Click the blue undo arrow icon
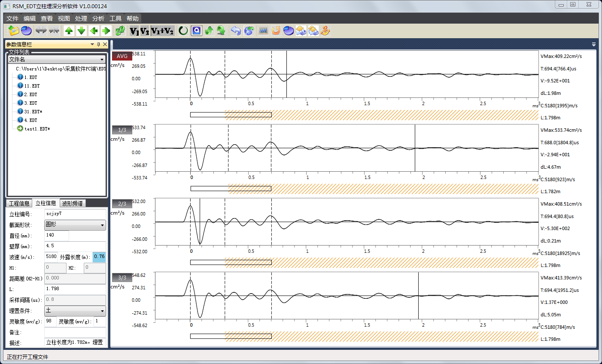 point(236,30)
